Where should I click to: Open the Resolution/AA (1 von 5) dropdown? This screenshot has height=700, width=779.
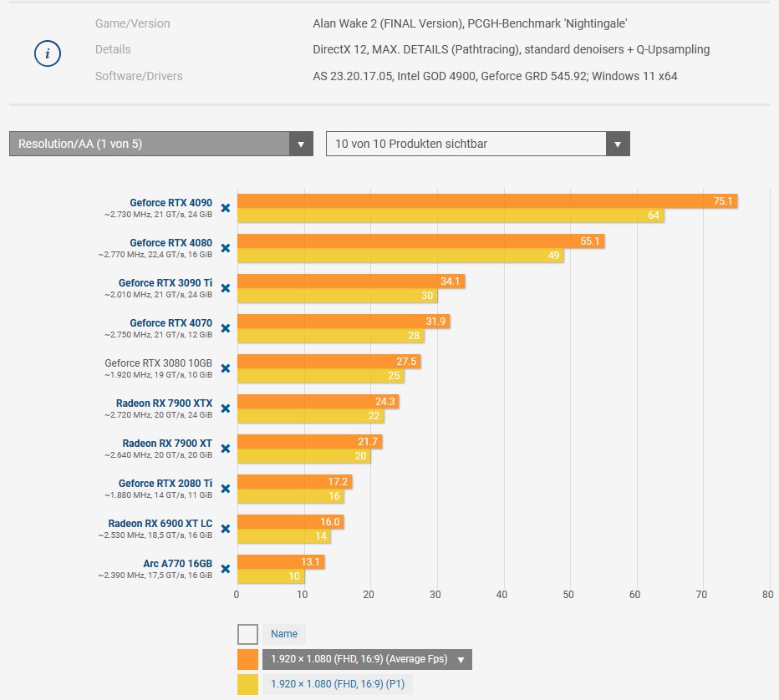tap(161, 144)
